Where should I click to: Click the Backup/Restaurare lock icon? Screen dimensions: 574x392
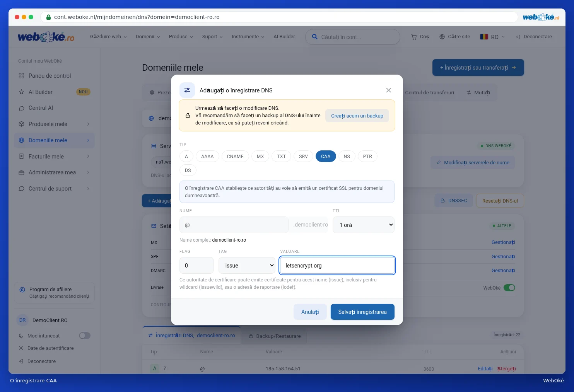251,336
